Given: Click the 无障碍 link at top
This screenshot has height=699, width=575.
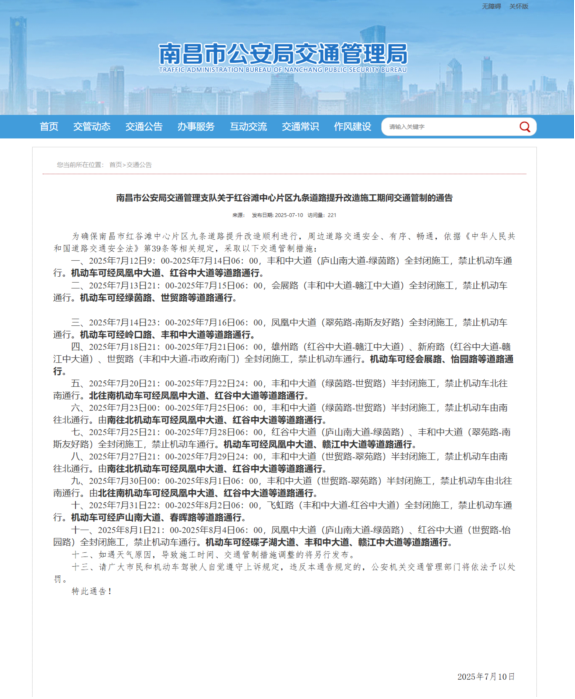Looking at the screenshot, I should pyautogui.click(x=491, y=6).
